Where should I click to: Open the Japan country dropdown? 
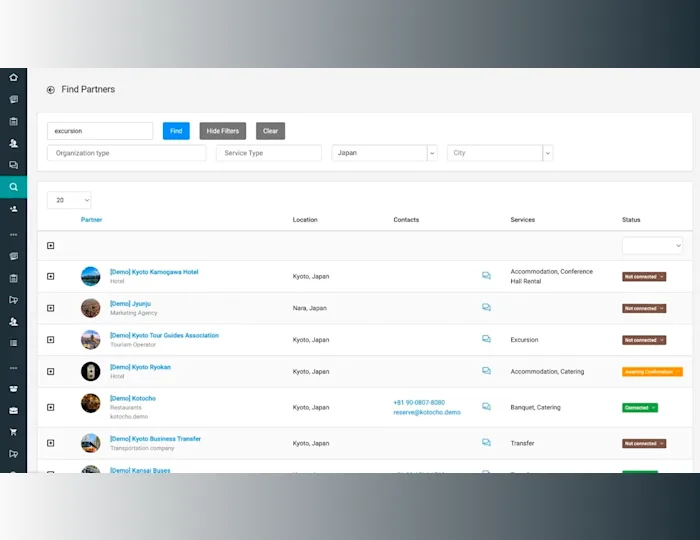(384, 153)
